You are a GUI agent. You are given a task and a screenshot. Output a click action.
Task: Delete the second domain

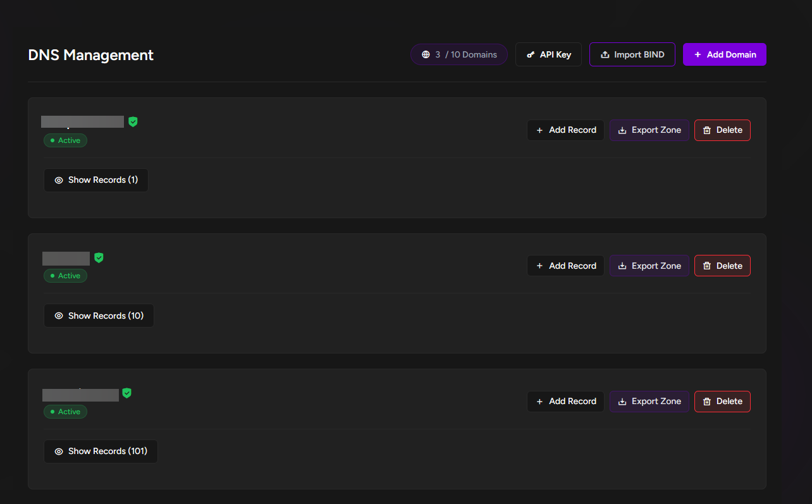click(x=722, y=266)
